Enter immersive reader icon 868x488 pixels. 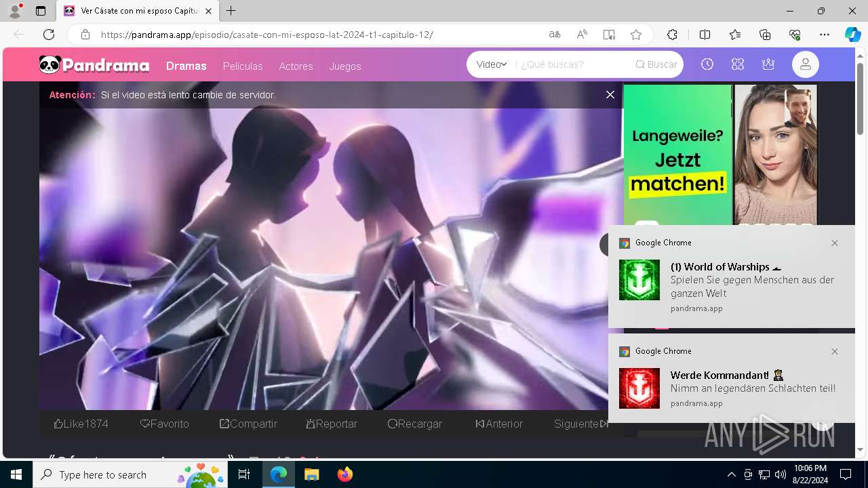[609, 35]
